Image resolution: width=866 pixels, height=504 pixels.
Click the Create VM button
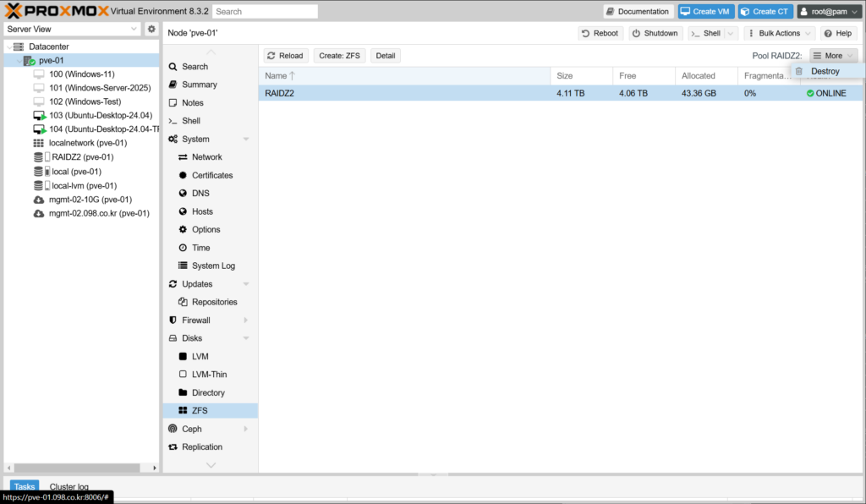click(706, 12)
